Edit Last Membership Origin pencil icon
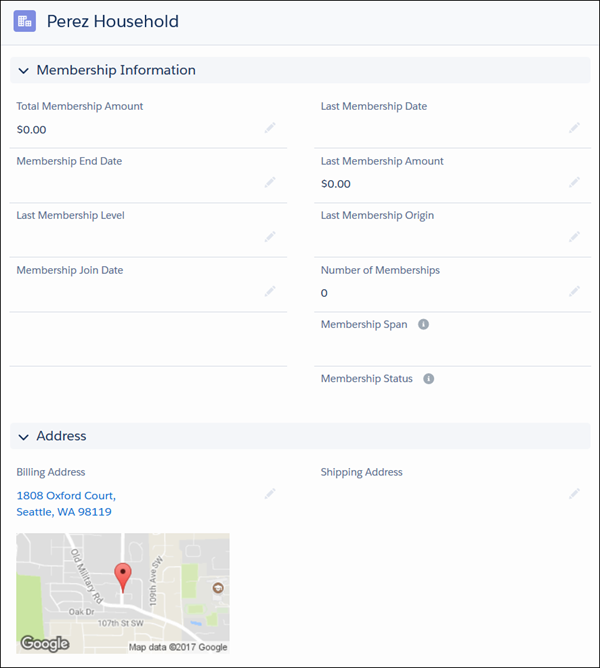 tap(574, 236)
